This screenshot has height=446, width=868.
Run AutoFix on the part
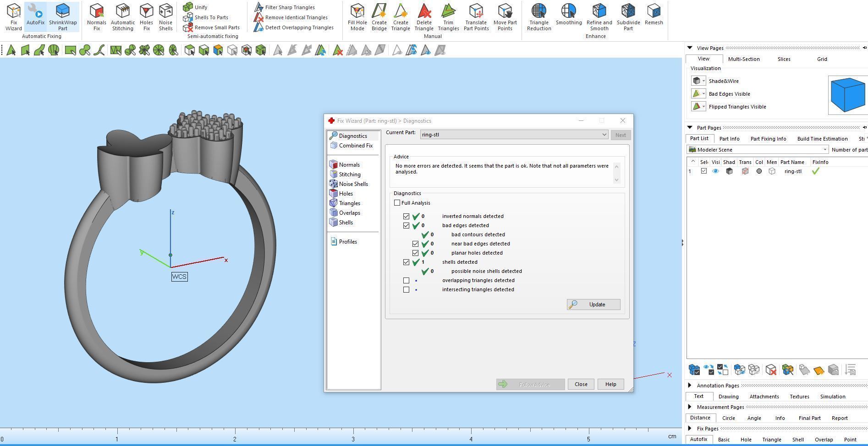(35, 17)
